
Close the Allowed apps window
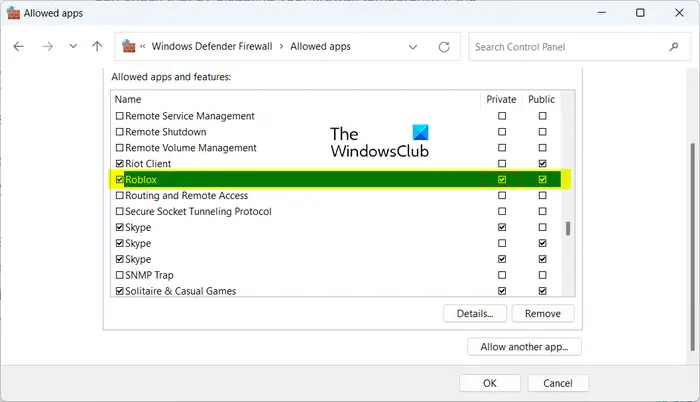[679, 13]
